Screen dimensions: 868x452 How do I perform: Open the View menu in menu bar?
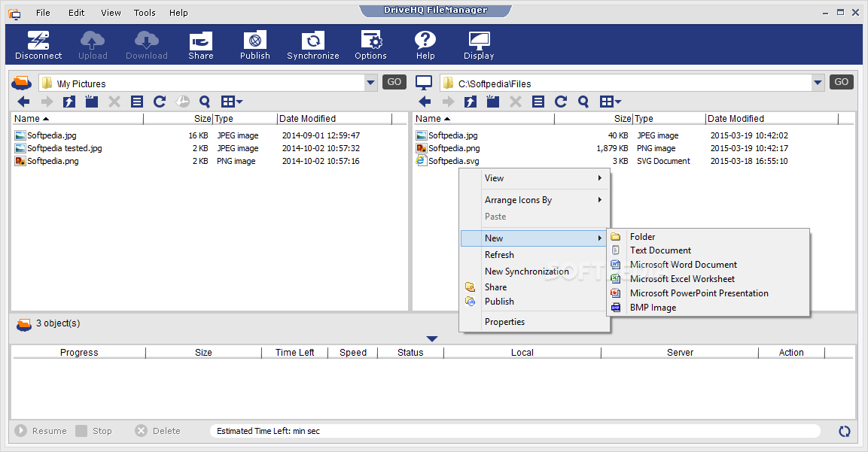point(111,13)
